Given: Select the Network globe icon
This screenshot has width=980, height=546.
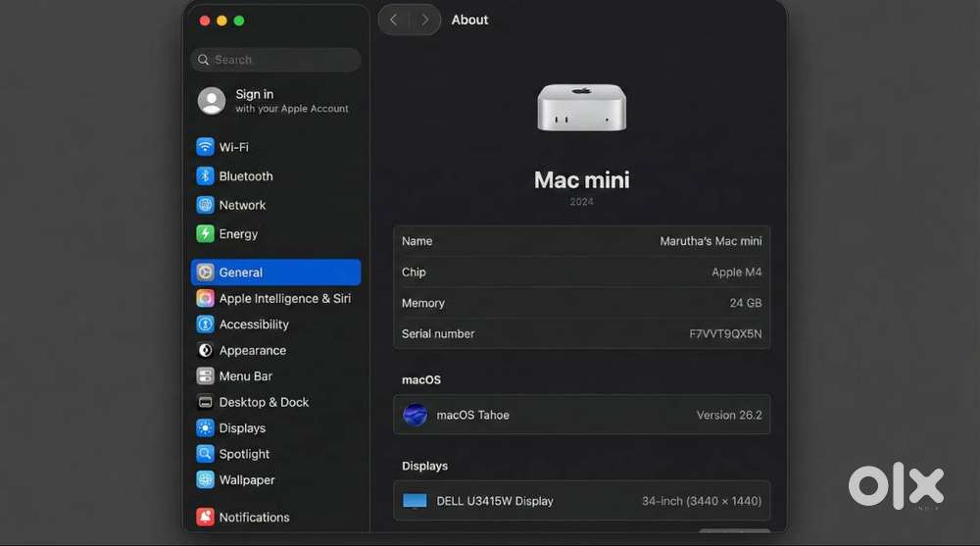Looking at the screenshot, I should click(x=205, y=205).
